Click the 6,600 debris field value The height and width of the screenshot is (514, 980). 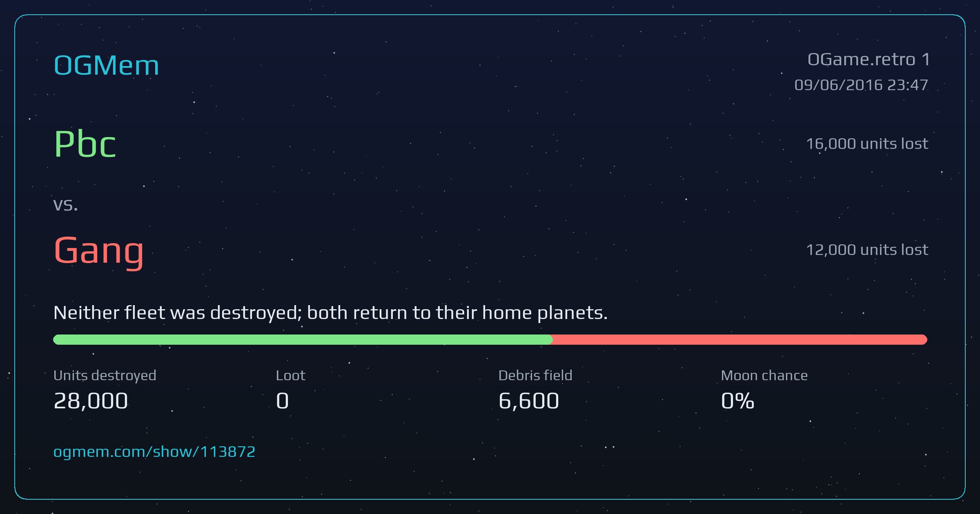click(x=528, y=401)
